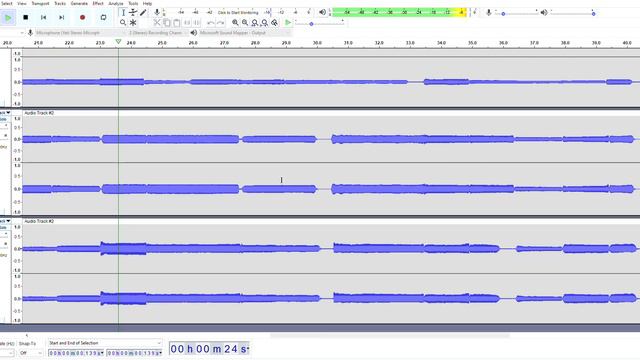The width and height of the screenshot is (640, 360).
Task: Open the Select menu
Action: 6,3
